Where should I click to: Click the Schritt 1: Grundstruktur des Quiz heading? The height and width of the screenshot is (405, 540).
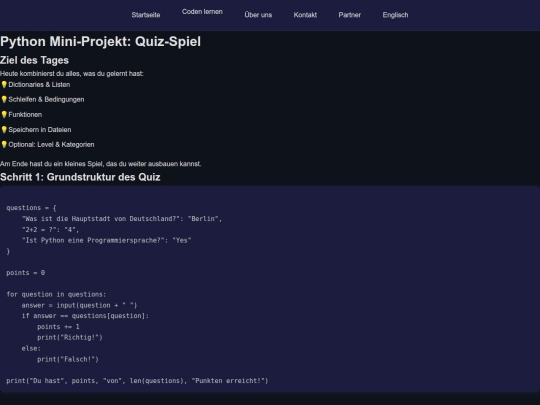coord(80,177)
